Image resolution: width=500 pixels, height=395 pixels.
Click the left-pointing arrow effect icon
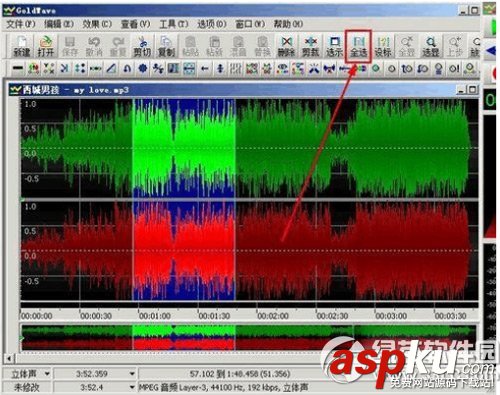pyautogui.click(x=205, y=69)
